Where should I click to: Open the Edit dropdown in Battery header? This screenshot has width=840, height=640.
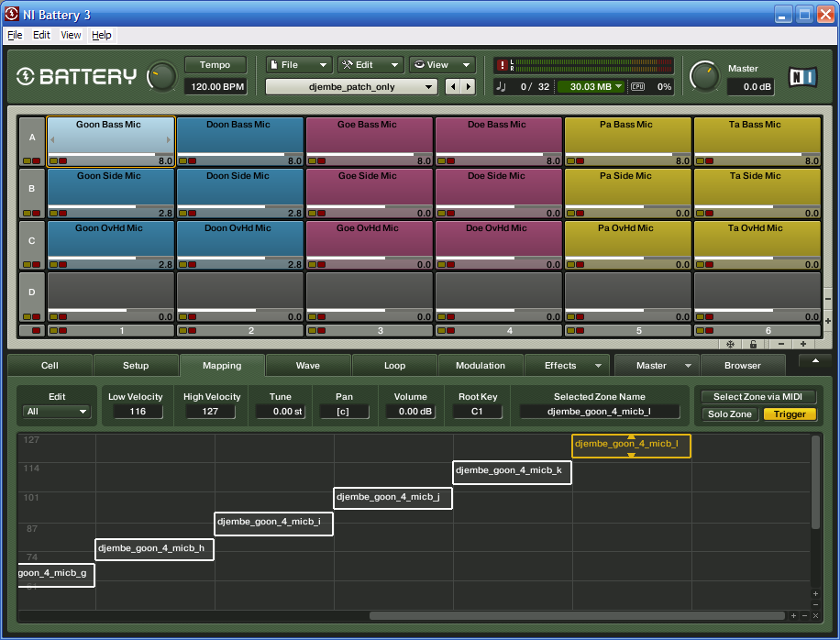click(x=370, y=65)
